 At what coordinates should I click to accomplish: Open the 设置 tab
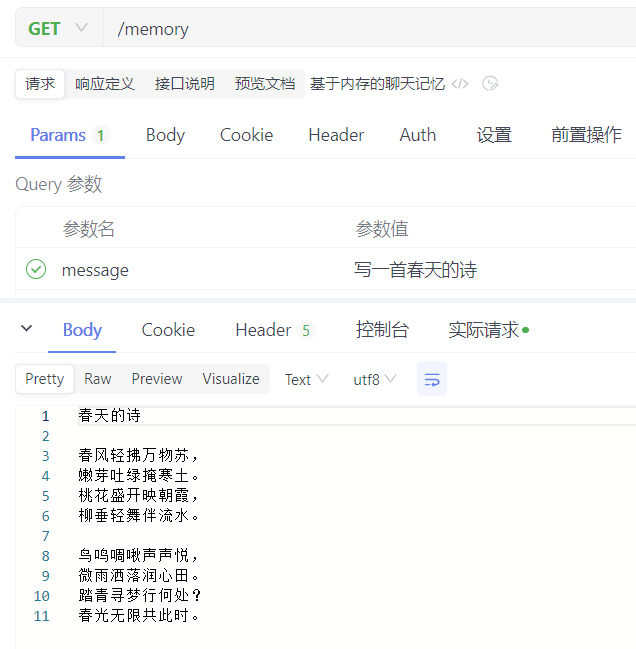click(494, 135)
